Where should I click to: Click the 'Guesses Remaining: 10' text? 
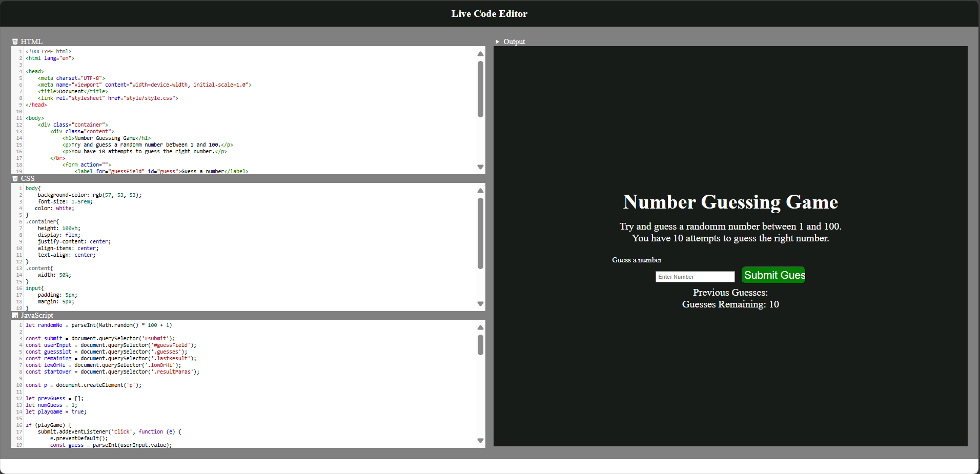730,304
